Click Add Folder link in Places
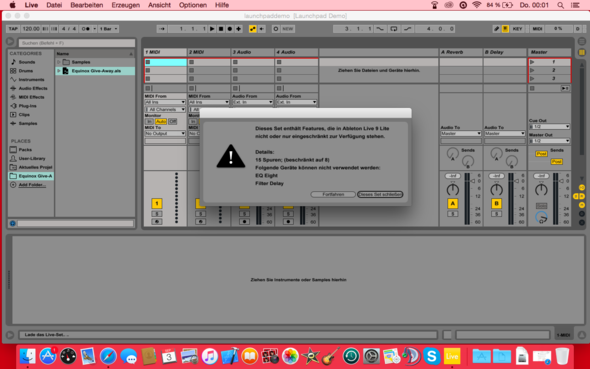This screenshot has height=369, width=590. (x=32, y=185)
